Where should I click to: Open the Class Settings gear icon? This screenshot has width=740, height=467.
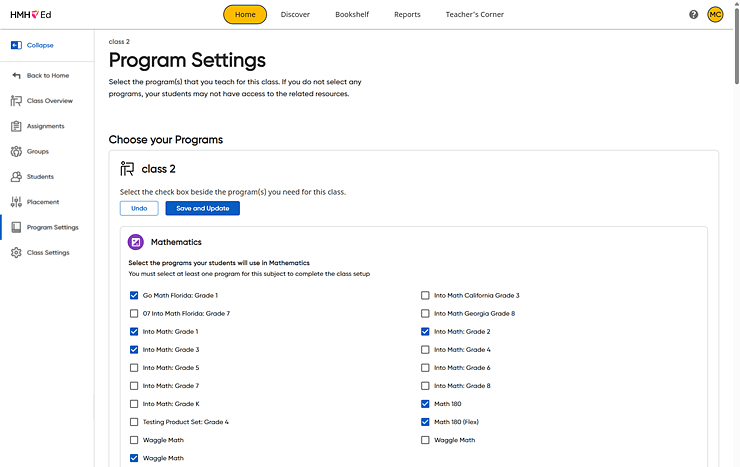16,252
